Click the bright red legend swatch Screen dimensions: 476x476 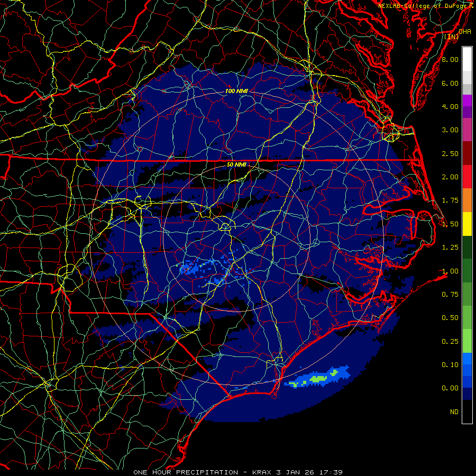[x=467, y=177]
